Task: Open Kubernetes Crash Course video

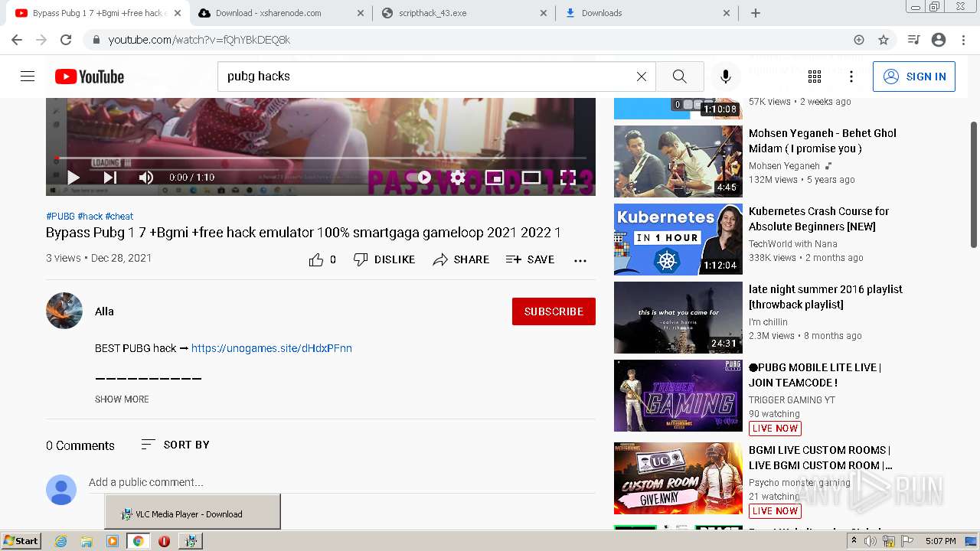Action: (678, 240)
